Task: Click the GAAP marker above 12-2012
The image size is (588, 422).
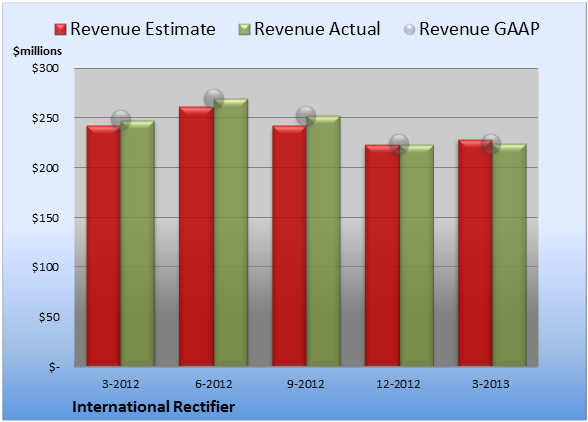Action: 399,143
